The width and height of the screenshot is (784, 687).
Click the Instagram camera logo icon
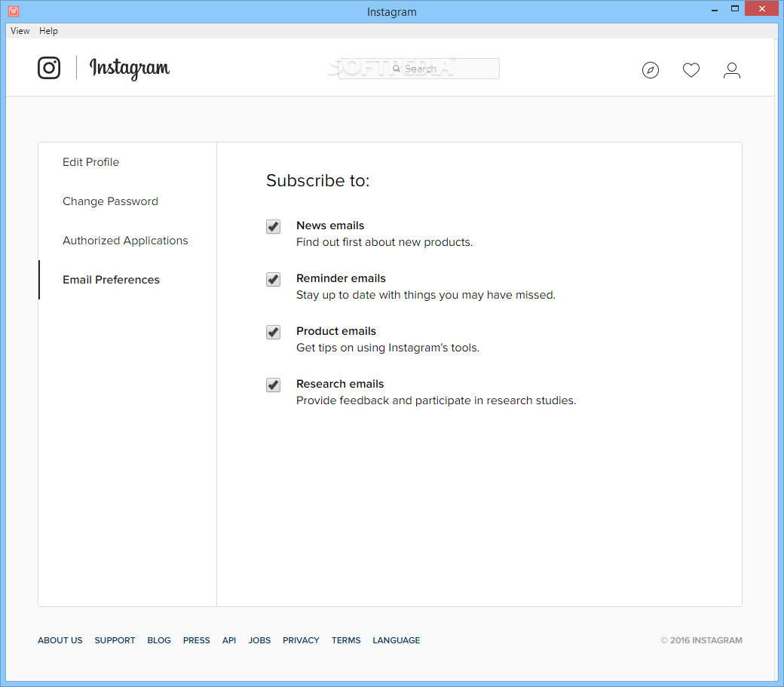pos(49,68)
